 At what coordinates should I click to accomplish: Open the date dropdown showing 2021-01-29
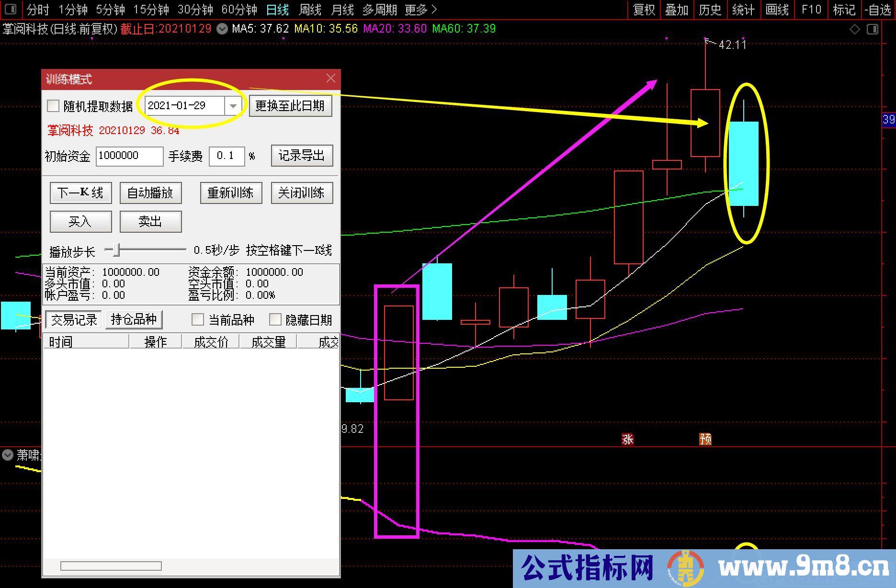pos(233,106)
